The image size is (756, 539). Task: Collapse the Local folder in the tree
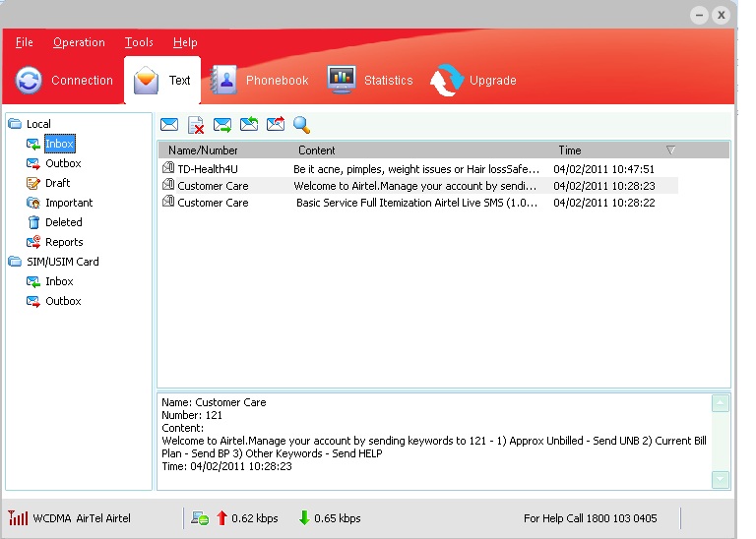[x=15, y=124]
